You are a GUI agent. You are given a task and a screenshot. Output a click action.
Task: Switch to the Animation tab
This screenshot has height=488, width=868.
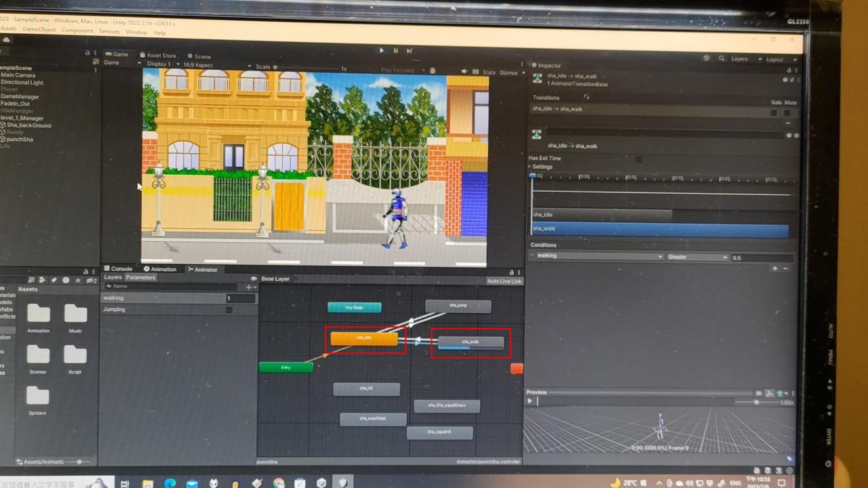pos(160,269)
